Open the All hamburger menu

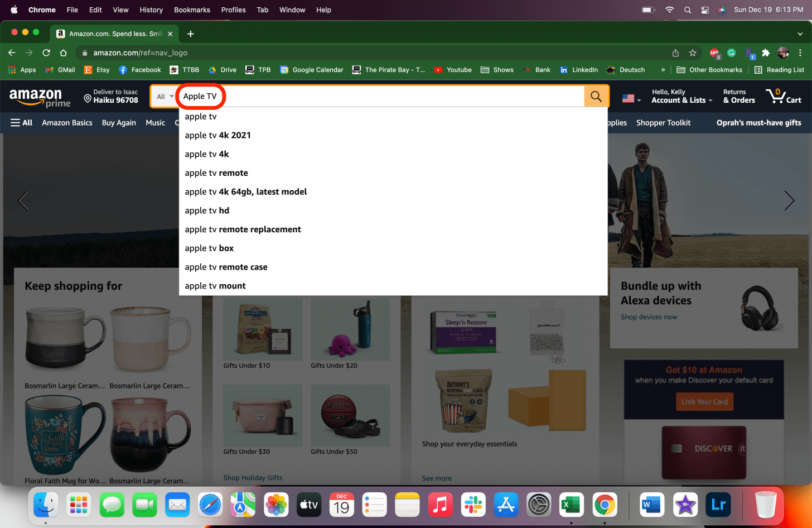[x=22, y=123]
